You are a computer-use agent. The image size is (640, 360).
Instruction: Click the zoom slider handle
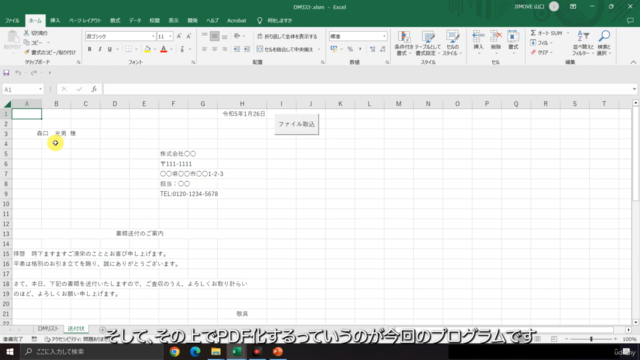tap(591, 339)
